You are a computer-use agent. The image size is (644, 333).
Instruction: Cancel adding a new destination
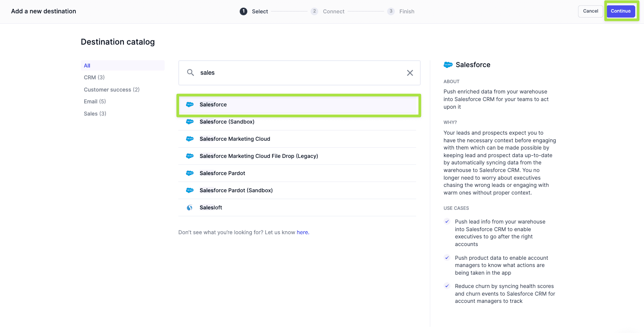click(x=590, y=11)
